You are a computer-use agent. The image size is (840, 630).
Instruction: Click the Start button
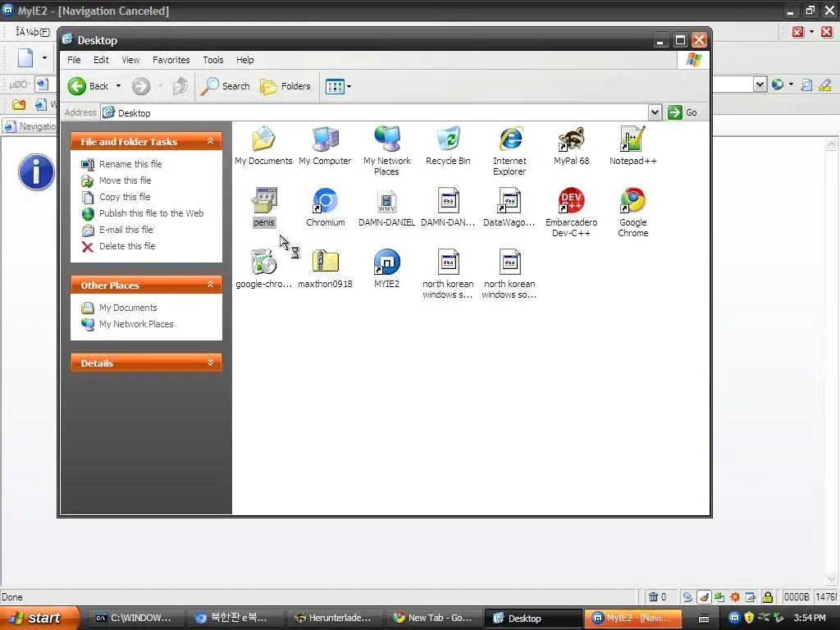click(x=39, y=618)
